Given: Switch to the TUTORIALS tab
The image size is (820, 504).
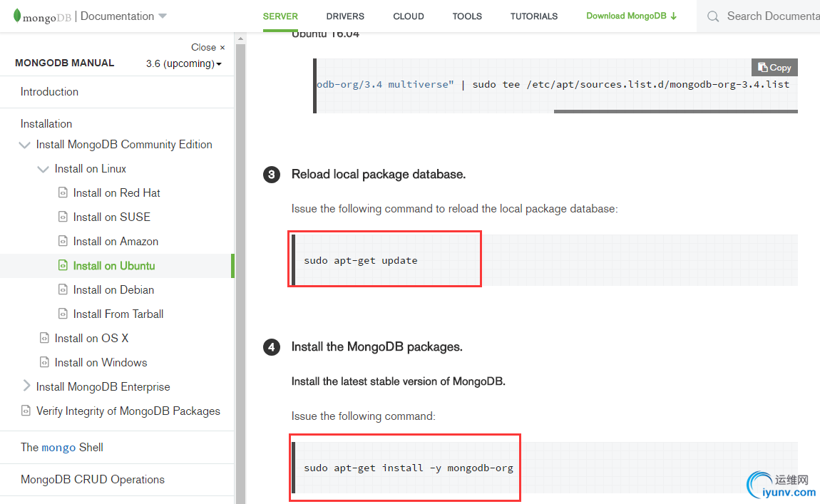Looking at the screenshot, I should (x=534, y=16).
